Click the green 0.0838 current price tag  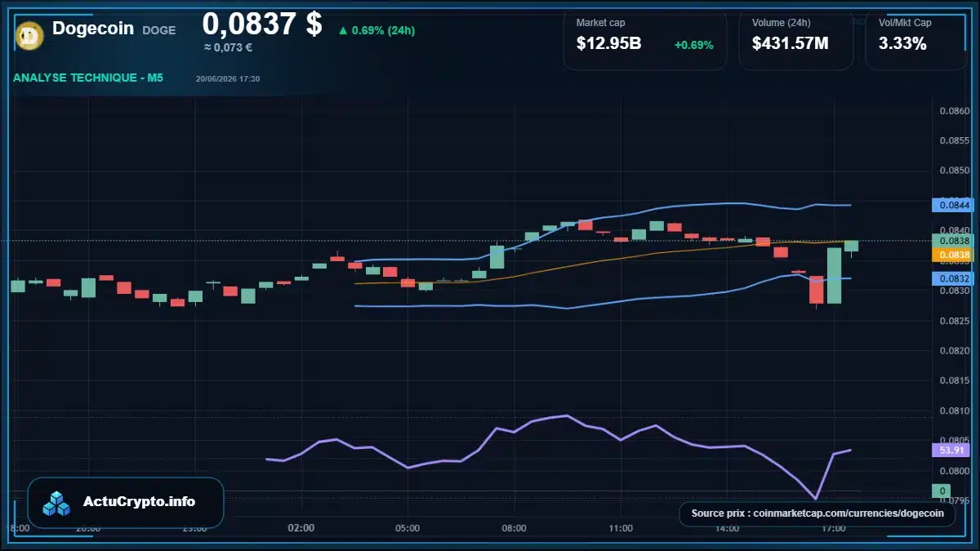tap(954, 241)
